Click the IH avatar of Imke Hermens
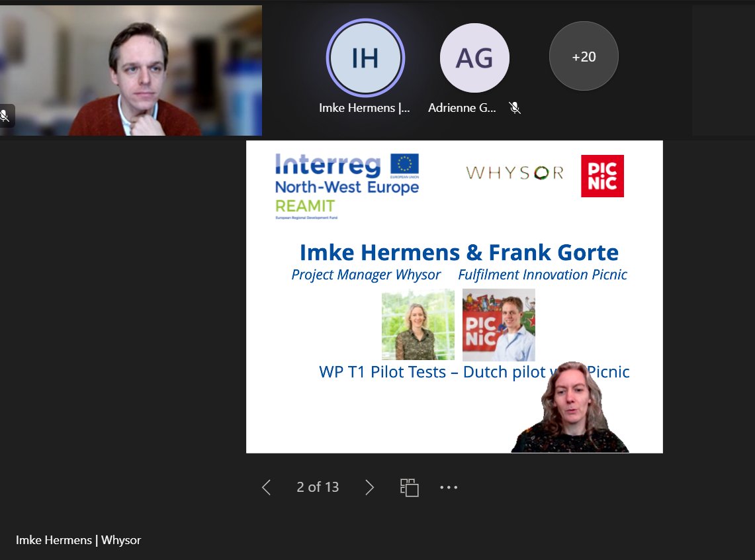The height and width of the screenshot is (560, 755). (x=365, y=58)
